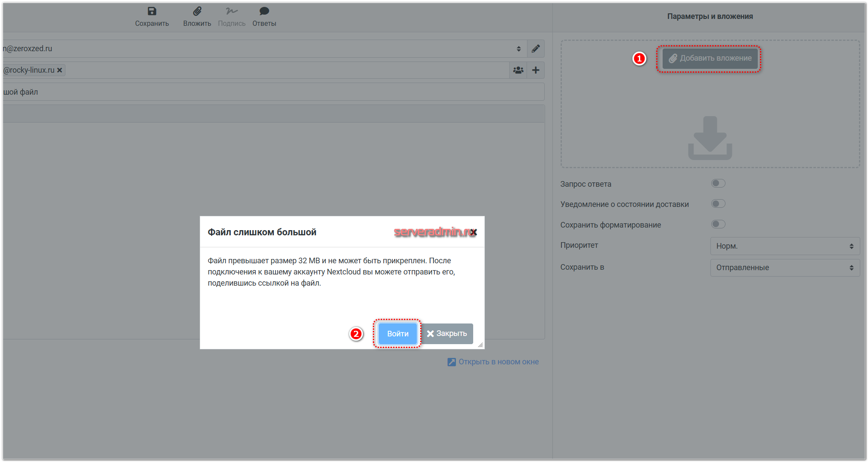This screenshot has width=868, height=462.
Task: Turn on Сохранить форматирование switch
Action: (718, 224)
